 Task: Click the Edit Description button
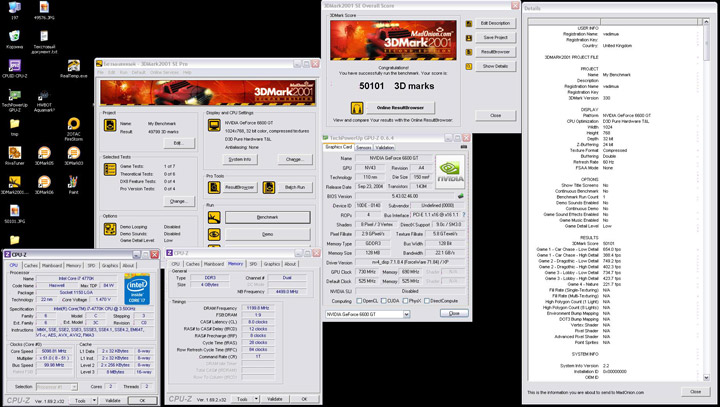pos(495,23)
